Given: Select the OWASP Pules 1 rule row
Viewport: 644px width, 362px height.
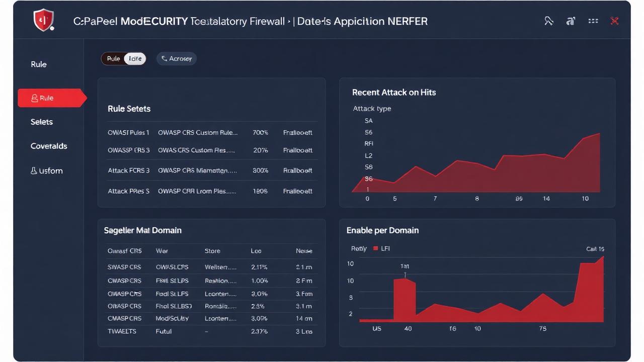Looking at the screenshot, I should [x=212, y=133].
